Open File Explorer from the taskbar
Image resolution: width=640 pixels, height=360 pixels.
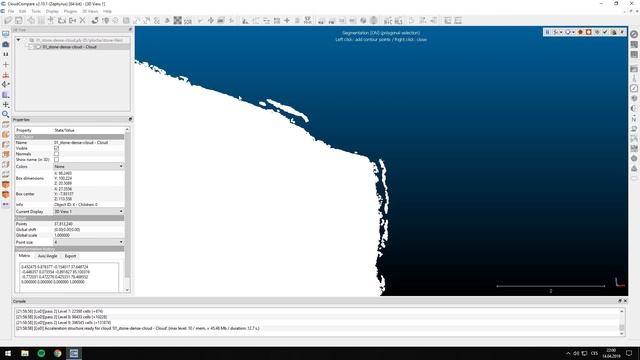coord(25,353)
